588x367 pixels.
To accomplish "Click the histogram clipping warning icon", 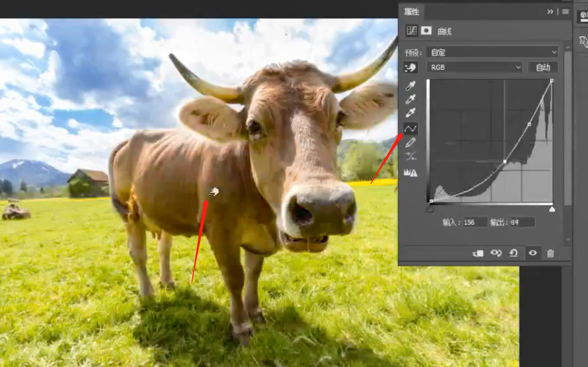I will [410, 173].
